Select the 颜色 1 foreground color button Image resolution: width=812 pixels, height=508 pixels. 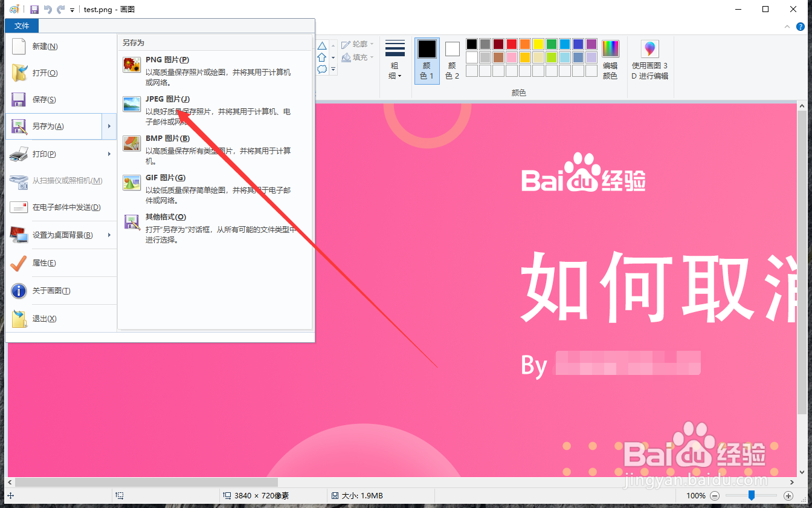(427, 60)
